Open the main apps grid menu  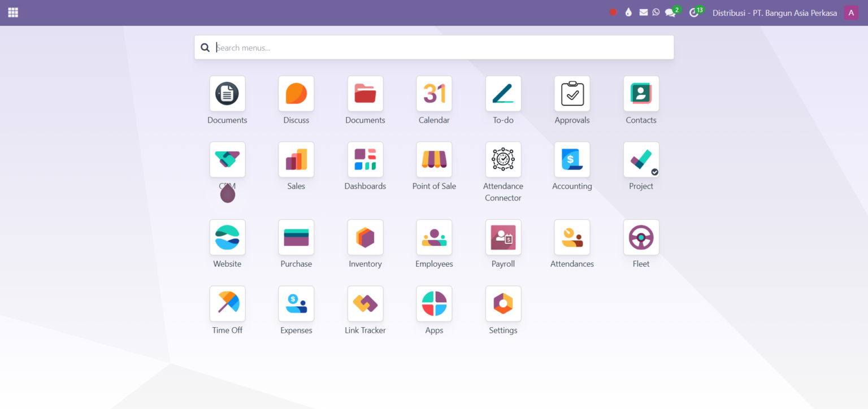click(x=12, y=12)
